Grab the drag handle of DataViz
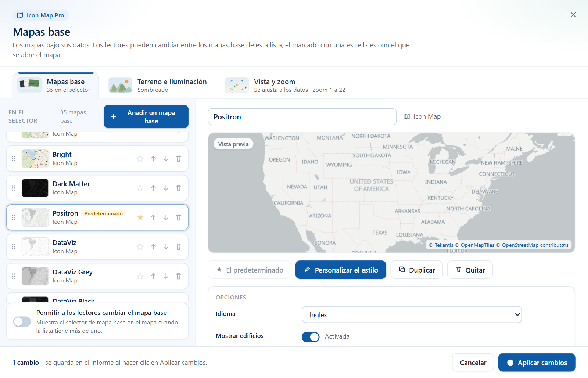 coord(14,247)
